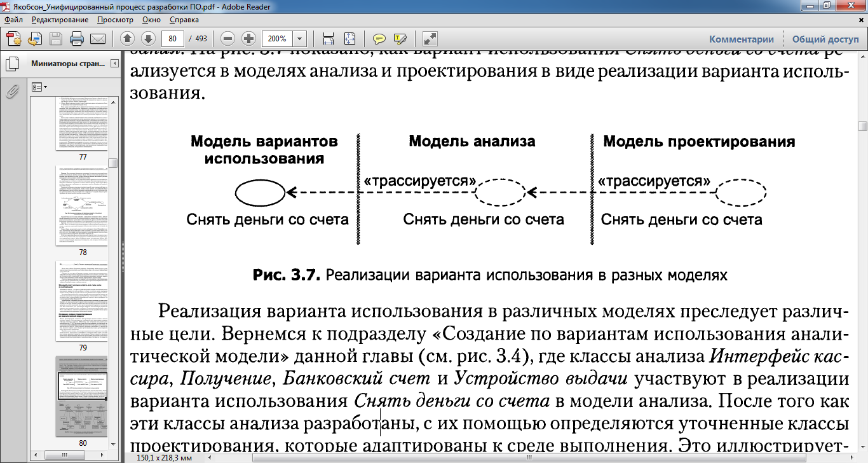Click the total page count '493'
Image resolution: width=868 pixels, height=463 pixels.
pyautogui.click(x=201, y=38)
